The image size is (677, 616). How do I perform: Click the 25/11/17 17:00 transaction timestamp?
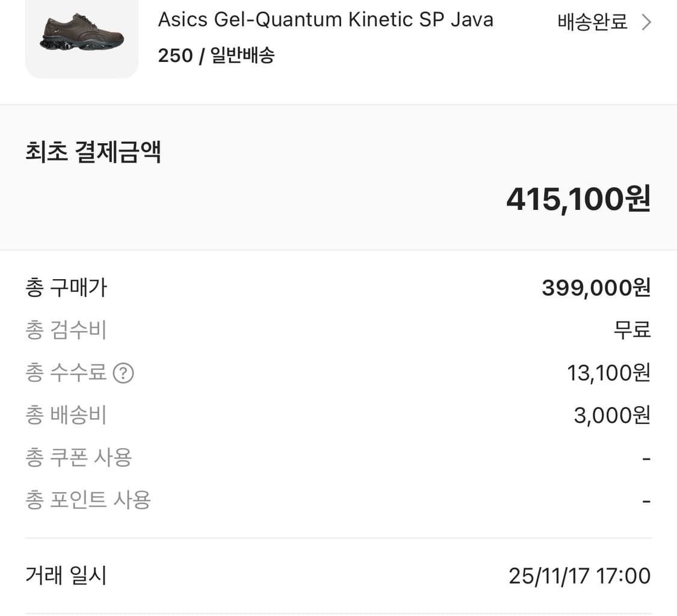[579, 576]
